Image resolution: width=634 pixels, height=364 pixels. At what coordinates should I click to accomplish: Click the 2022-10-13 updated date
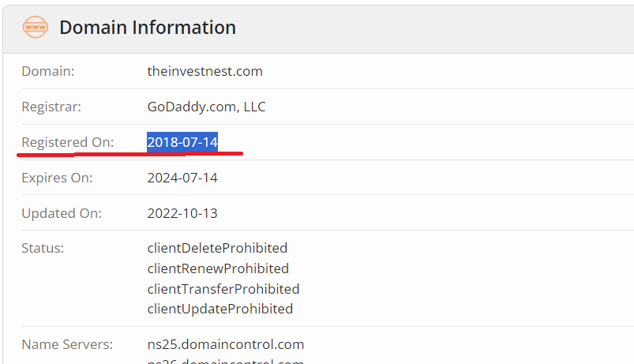coord(182,213)
